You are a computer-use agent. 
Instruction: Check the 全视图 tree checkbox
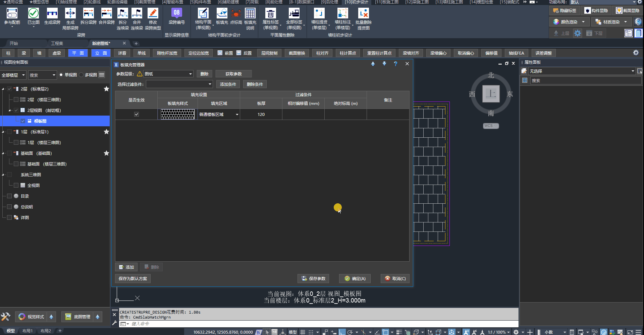pyautogui.click(x=16, y=185)
